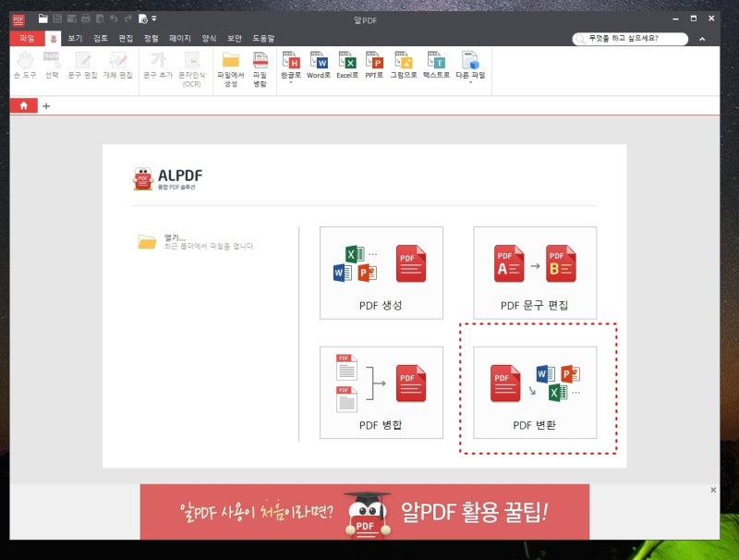This screenshot has width=739, height=560.
Task: Open the PDF 문구 편집 tile
Action: click(x=535, y=273)
